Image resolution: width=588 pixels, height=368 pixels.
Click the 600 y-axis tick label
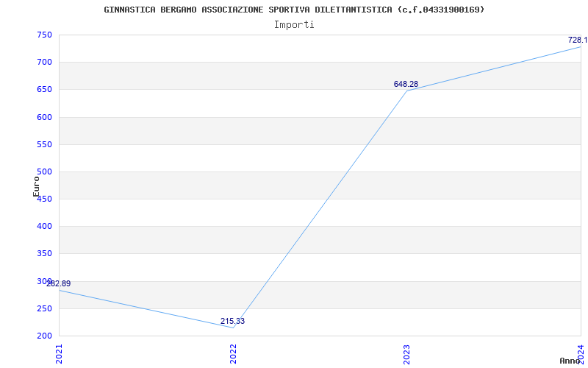44,117
